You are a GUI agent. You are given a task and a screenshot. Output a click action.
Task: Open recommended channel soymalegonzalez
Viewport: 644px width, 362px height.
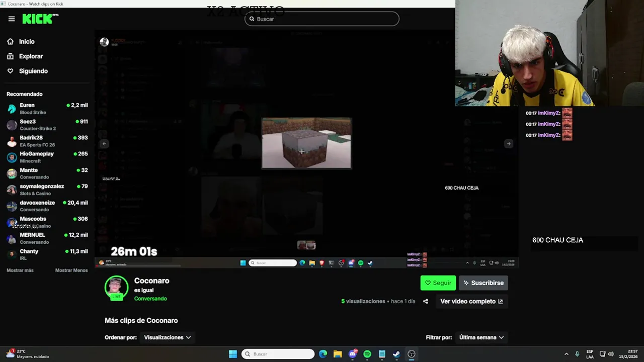[47, 190]
